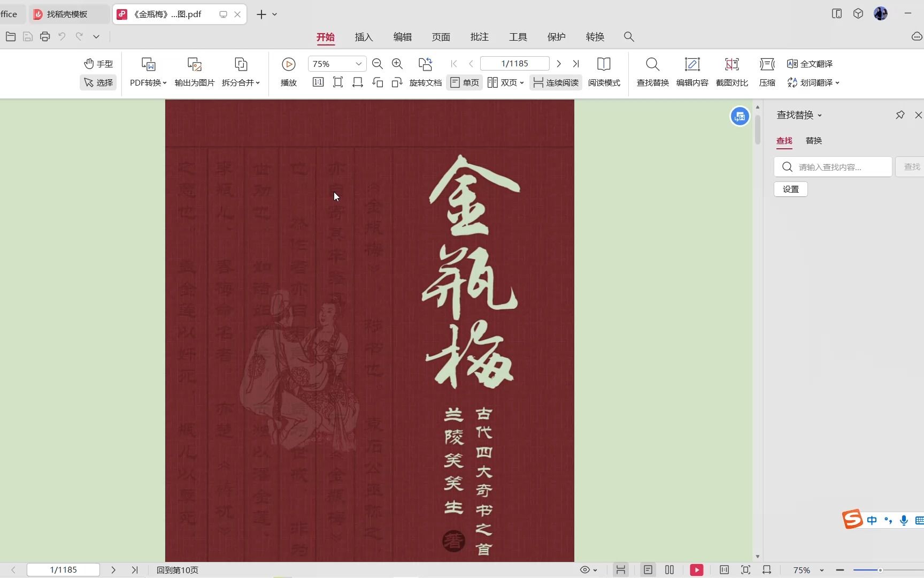Toggle continuous reading icon in status bar

click(621, 570)
